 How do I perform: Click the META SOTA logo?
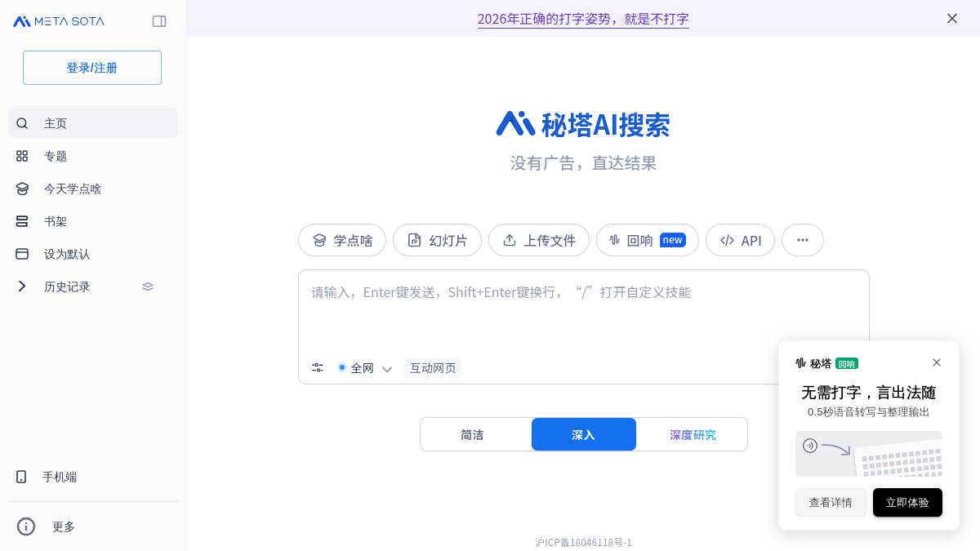(59, 21)
